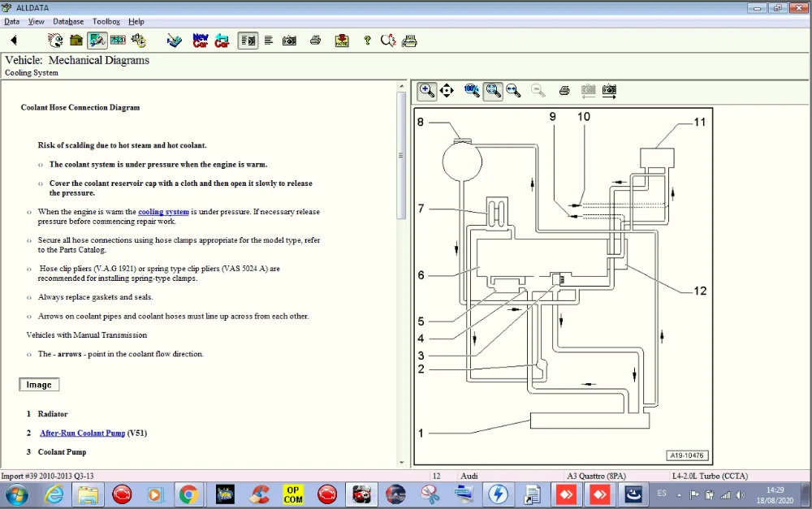This screenshot has width=812, height=509.
Task: Activate the zoom-in magnifier tool
Action: pos(427,91)
